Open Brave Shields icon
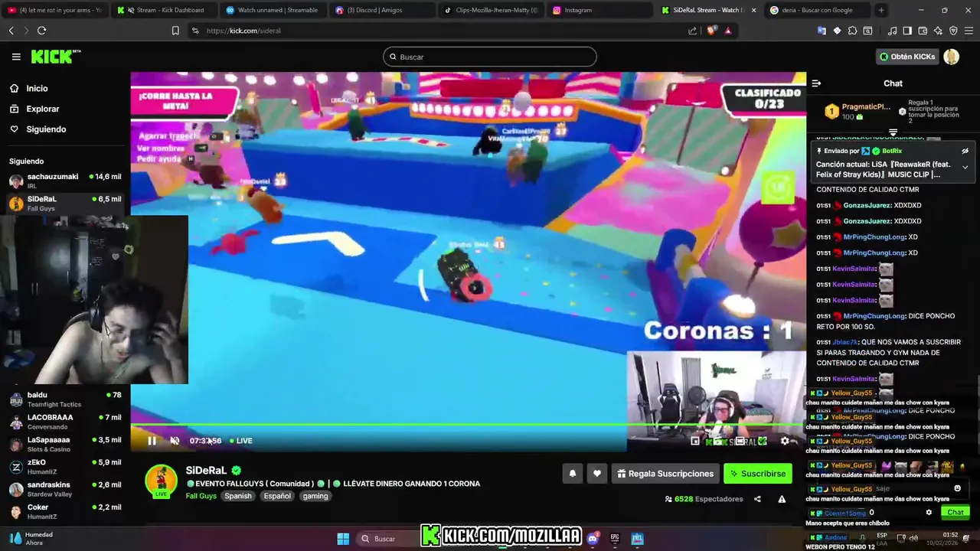 [712, 31]
